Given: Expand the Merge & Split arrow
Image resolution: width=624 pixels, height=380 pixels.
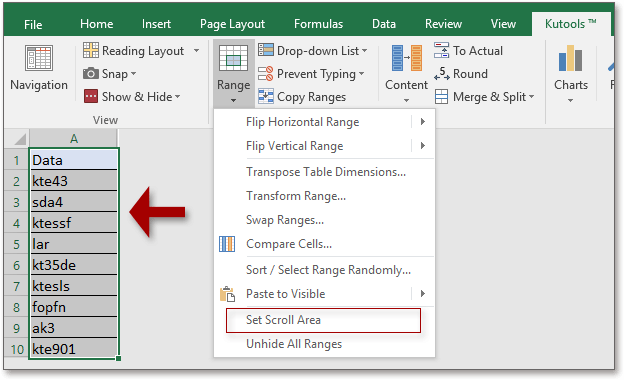Looking at the screenshot, I should point(532,97).
